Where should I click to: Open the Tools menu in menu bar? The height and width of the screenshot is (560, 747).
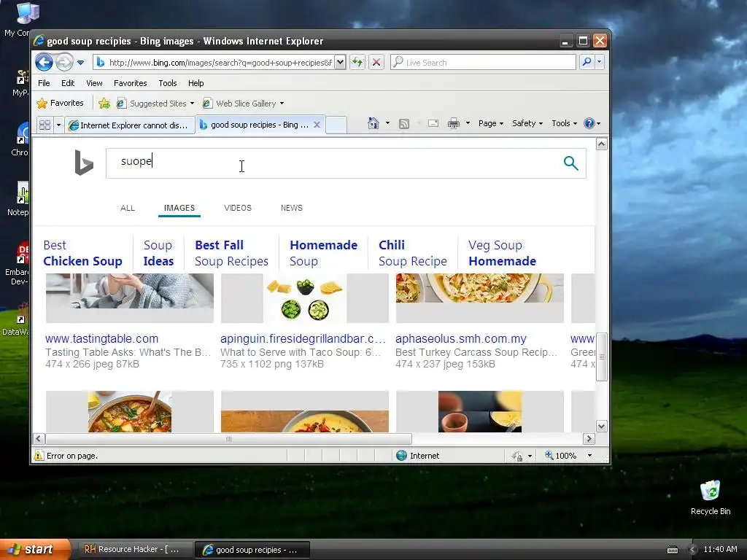(x=168, y=83)
